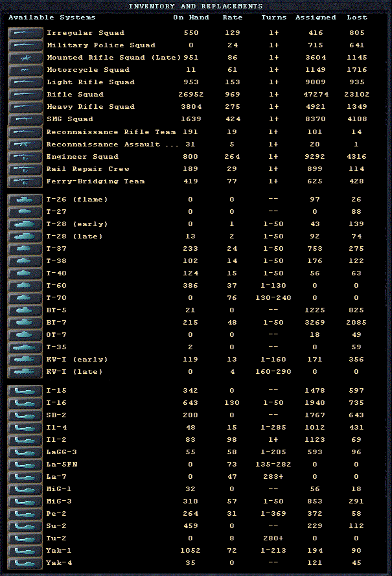Viewport: 392px width, 576px height.
Task: Select the T-70 tank icon
Action: point(25,298)
